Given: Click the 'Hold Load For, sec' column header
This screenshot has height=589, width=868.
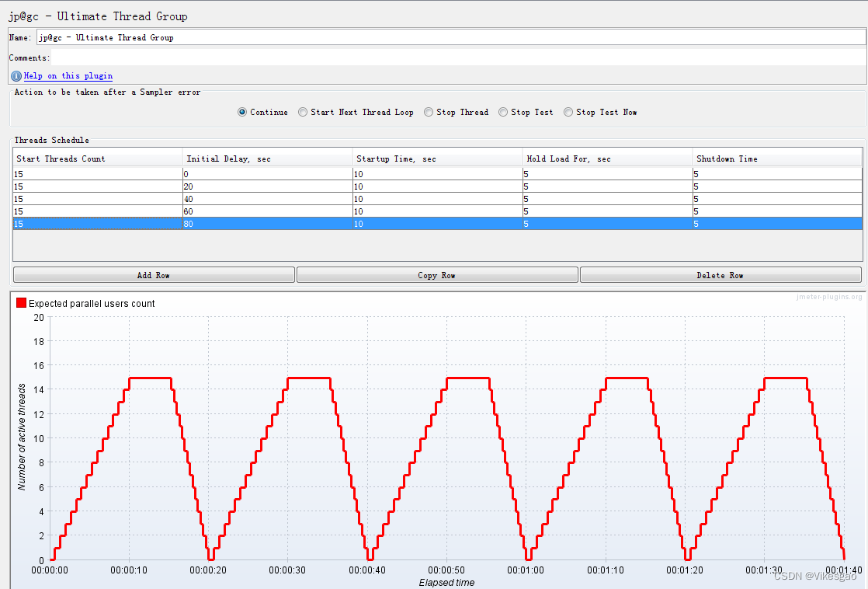Looking at the screenshot, I should pyautogui.click(x=607, y=159).
